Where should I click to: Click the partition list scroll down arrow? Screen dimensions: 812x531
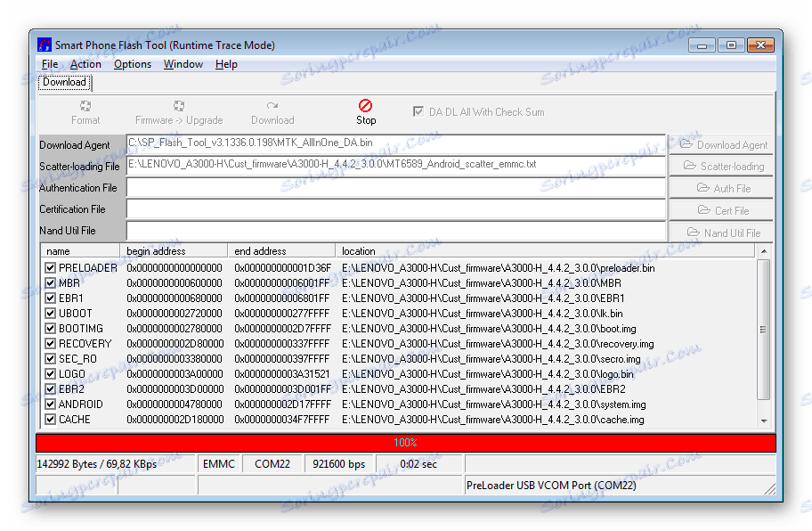click(x=764, y=421)
